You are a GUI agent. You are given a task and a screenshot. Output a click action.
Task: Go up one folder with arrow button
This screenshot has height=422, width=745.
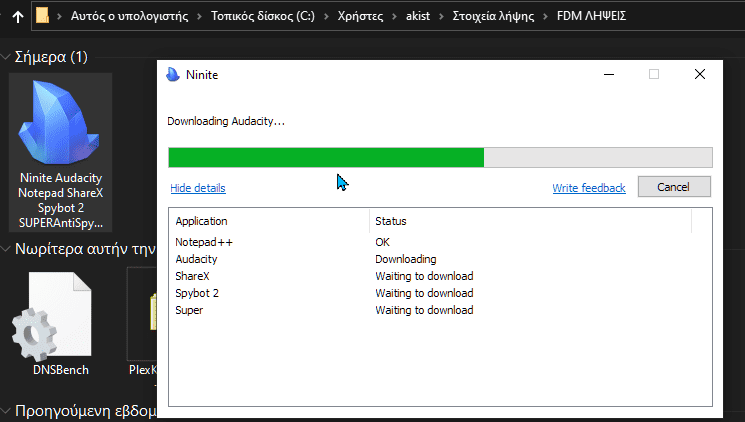18,17
